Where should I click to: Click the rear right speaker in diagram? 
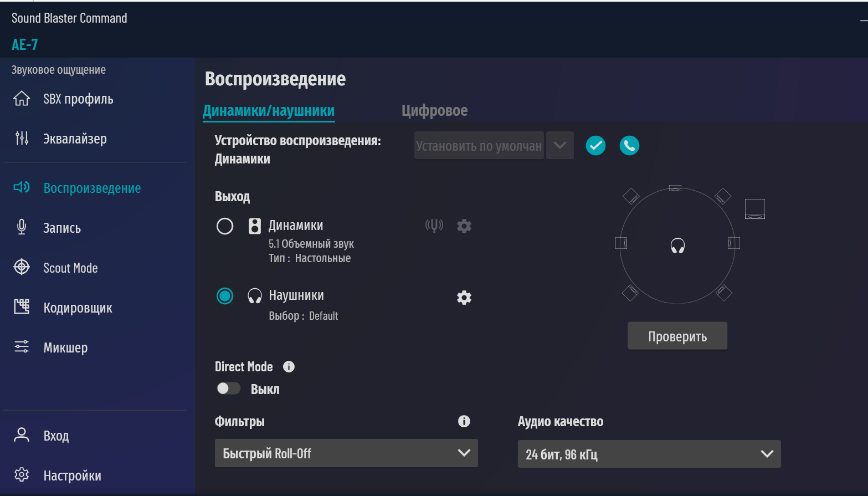723,293
